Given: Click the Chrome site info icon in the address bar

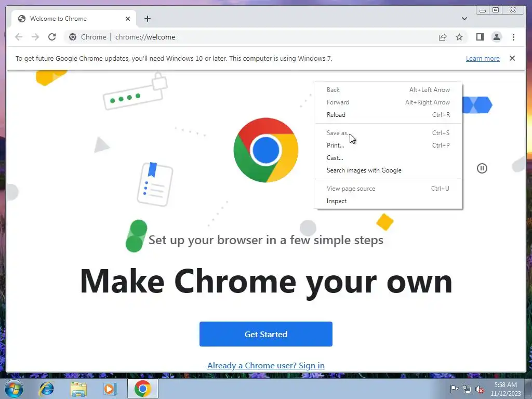Looking at the screenshot, I should tap(73, 37).
